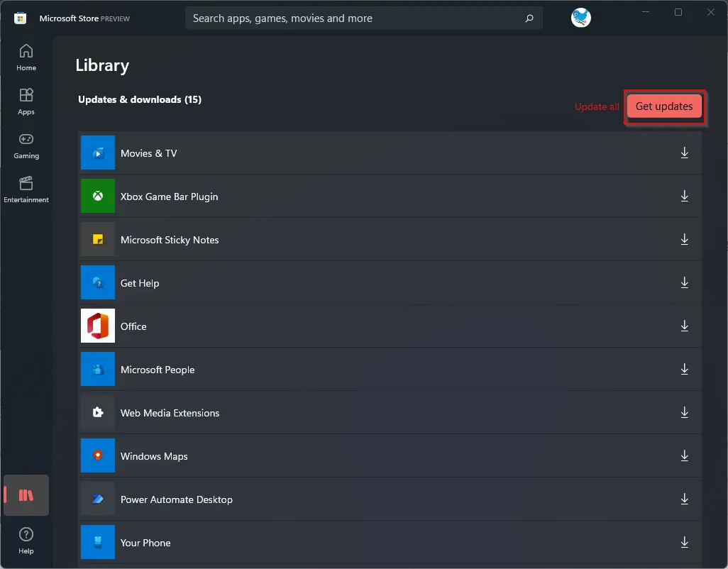The width and height of the screenshot is (728, 569).
Task: Download the Get Help update
Action: [x=684, y=282]
